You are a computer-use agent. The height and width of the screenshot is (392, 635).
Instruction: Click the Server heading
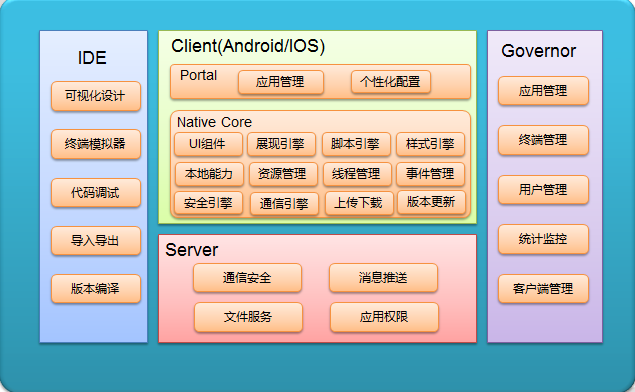click(x=192, y=250)
